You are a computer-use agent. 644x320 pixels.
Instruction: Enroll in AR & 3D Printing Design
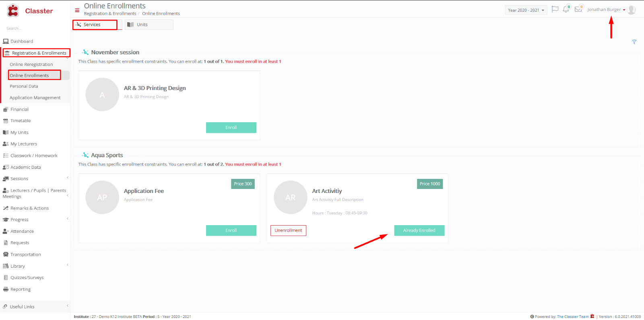231,127
